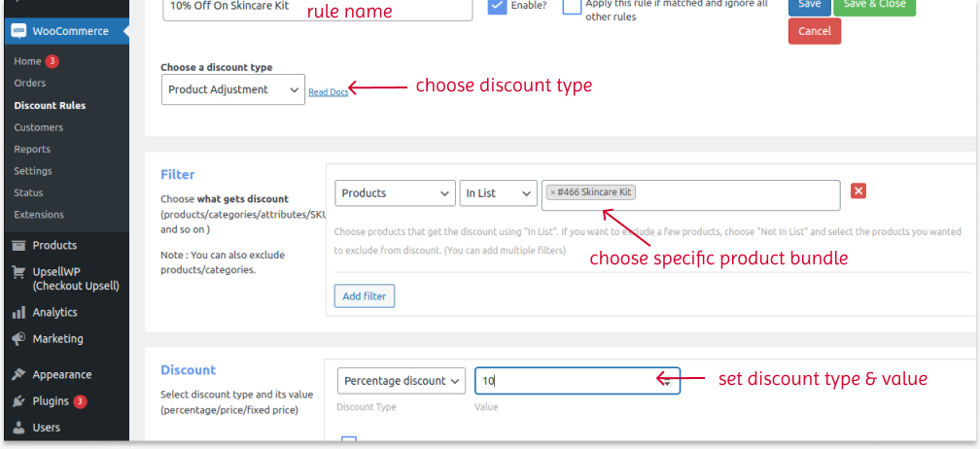Click the red Cancel button
Image resolution: width=980 pixels, height=449 pixels.
[x=815, y=31]
